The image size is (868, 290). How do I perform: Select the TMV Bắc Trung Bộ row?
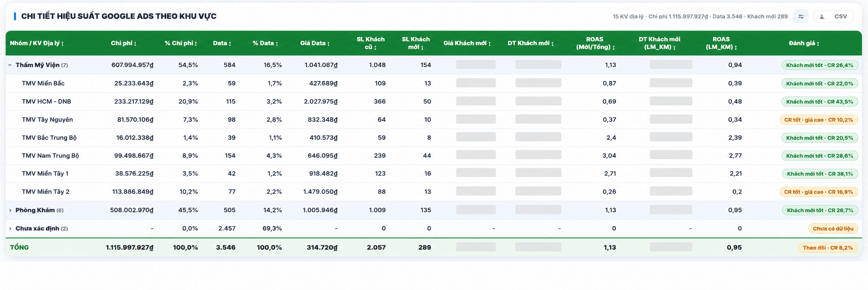coord(434,138)
